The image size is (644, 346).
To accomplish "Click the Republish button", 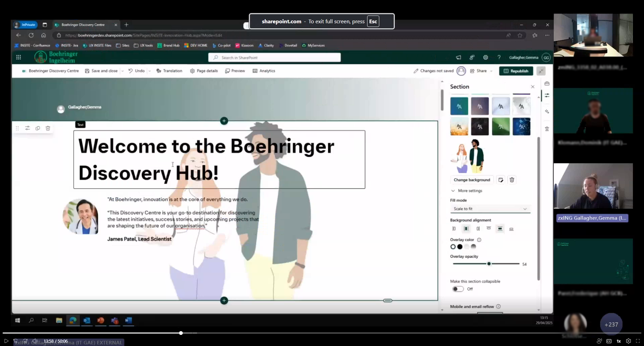I will 516,71.
